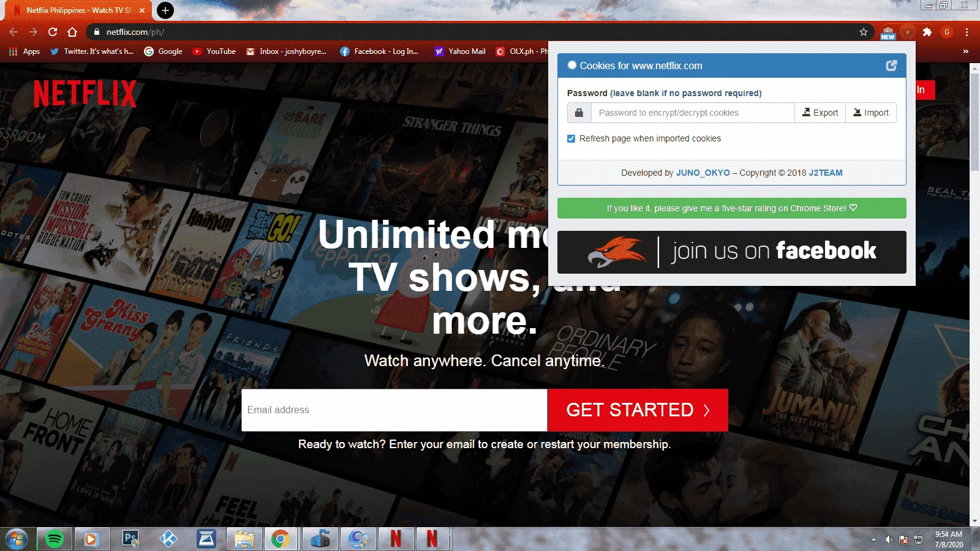The width and height of the screenshot is (980, 551).
Task: Click the partially hidden Sign In button
Action: [925, 90]
